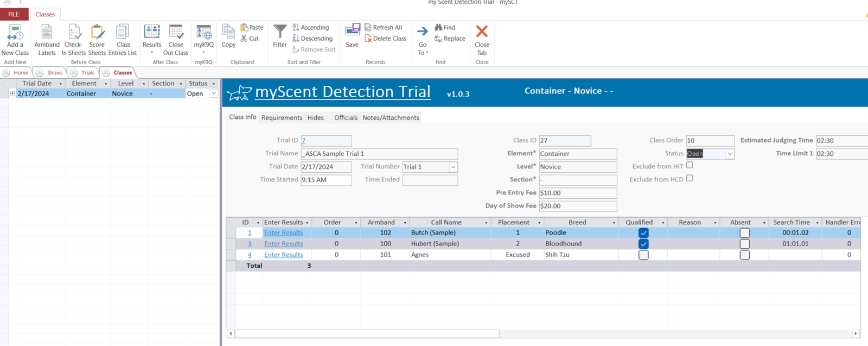Image resolution: width=868 pixels, height=346 pixels.
Task: Uncheck Qualified for Hubert (Sample)
Action: click(x=643, y=244)
